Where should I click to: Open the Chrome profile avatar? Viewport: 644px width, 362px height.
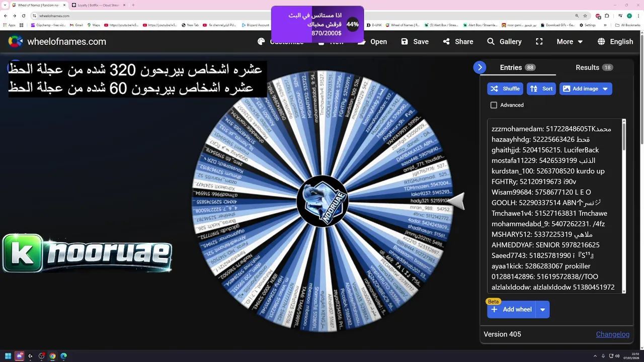pos(629,16)
